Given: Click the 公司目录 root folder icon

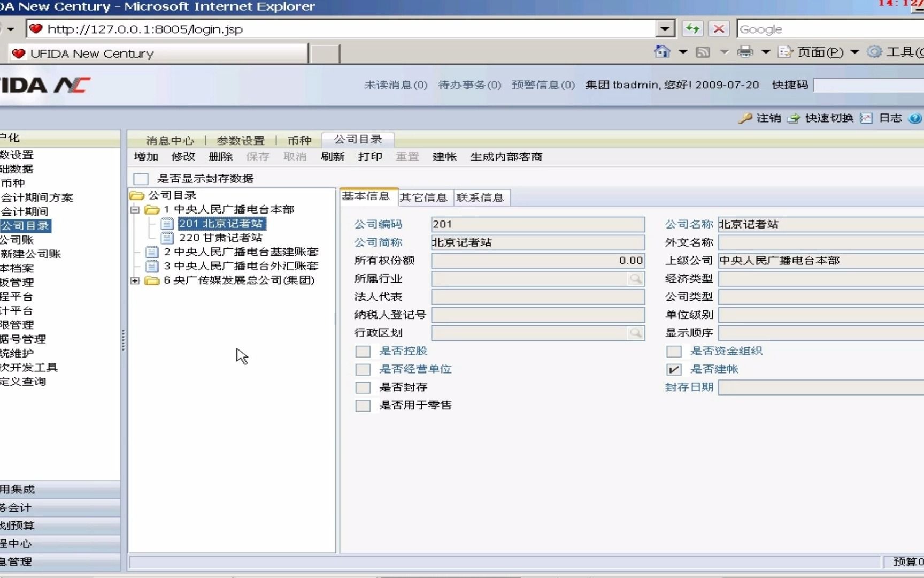Looking at the screenshot, I should click(x=137, y=195).
